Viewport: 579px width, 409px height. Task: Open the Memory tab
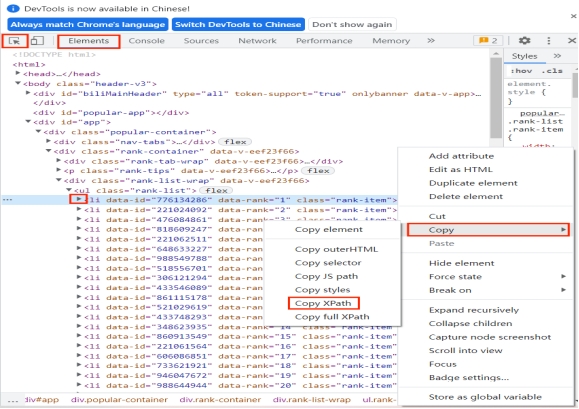pyautogui.click(x=391, y=41)
